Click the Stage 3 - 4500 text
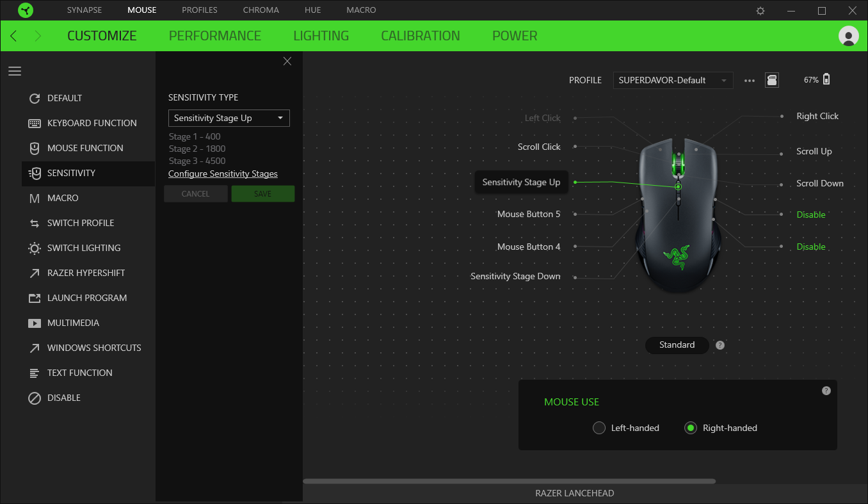Screen dimensions: 868x504 197,161
